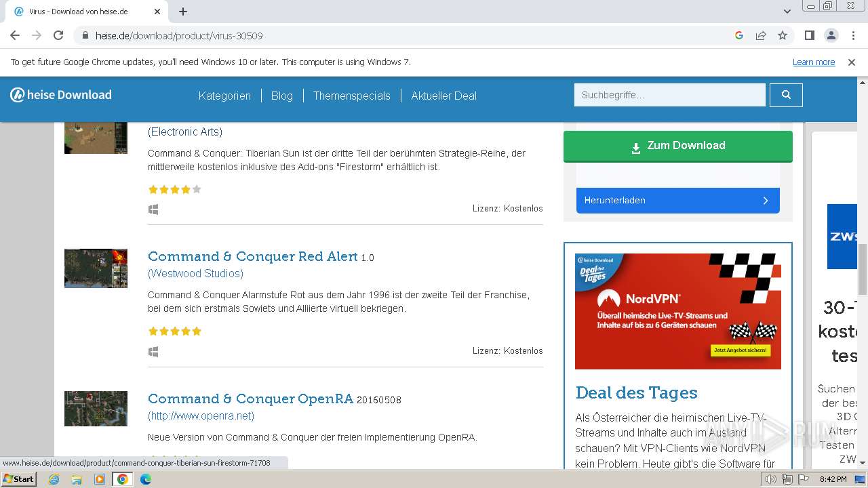View site security lock information

85,35
